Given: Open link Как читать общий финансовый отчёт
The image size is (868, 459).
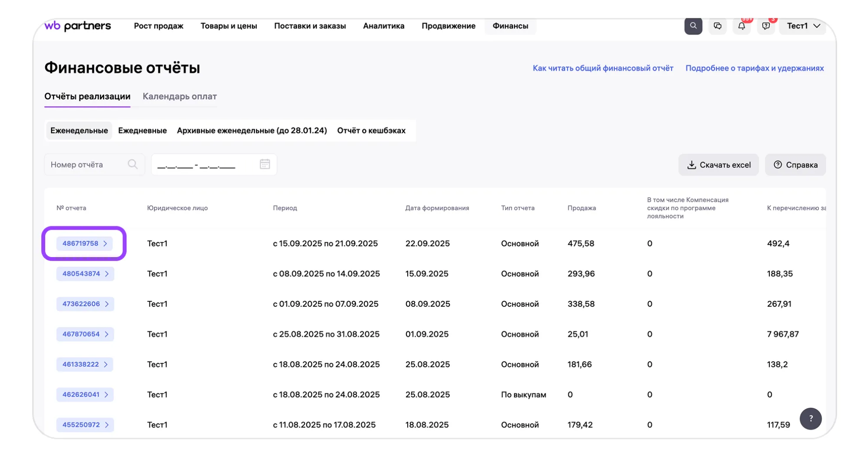Looking at the screenshot, I should pos(603,68).
